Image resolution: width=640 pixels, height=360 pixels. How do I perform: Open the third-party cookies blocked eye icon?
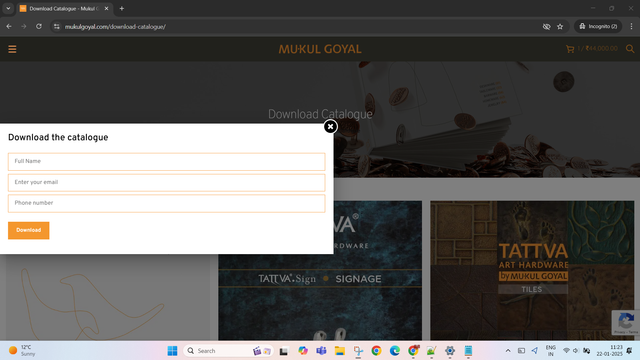click(x=547, y=27)
